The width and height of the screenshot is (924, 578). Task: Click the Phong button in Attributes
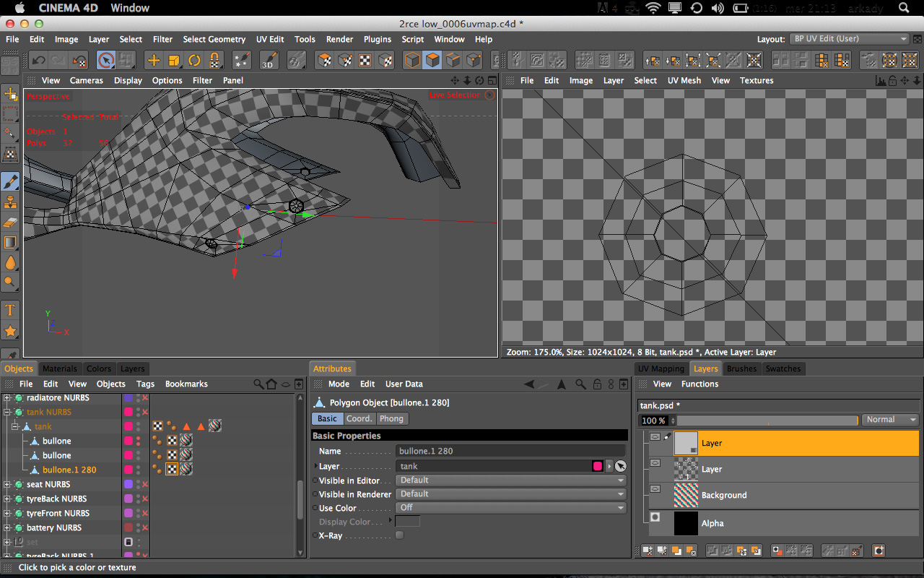coord(391,419)
